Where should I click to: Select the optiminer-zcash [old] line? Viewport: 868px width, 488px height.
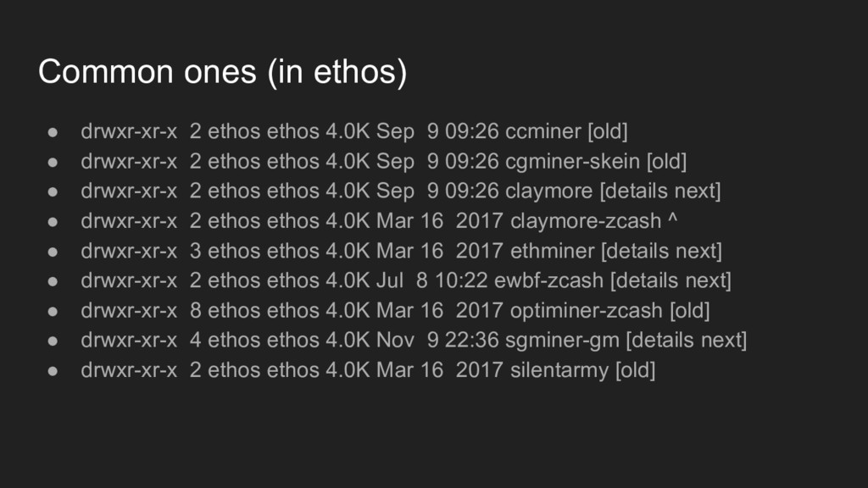coord(395,310)
